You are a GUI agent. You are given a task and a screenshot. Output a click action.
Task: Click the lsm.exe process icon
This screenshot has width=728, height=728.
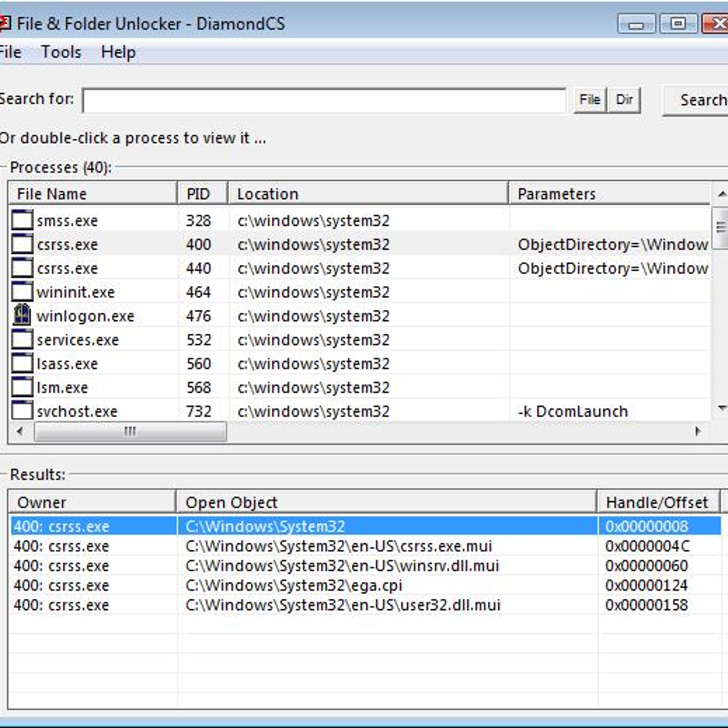[x=22, y=387]
